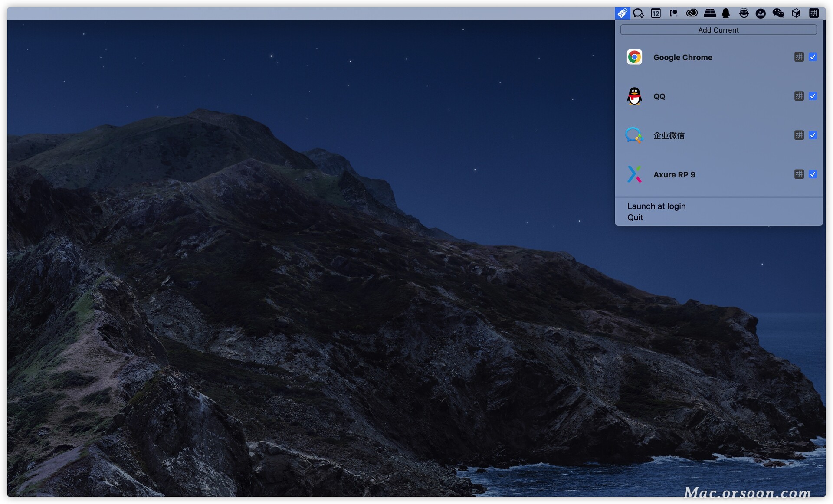Select Launch at login menu item
Screen dimensions: 833x504
click(656, 206)
